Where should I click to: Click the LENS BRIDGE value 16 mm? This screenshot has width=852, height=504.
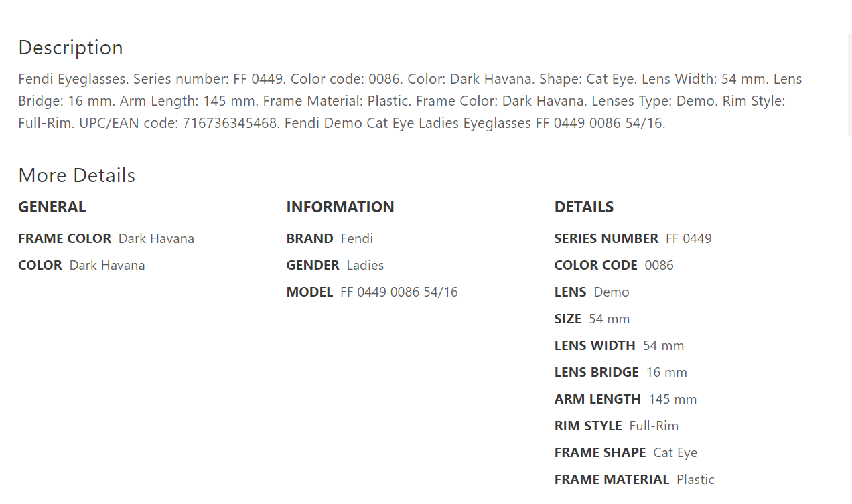[666, 373]
